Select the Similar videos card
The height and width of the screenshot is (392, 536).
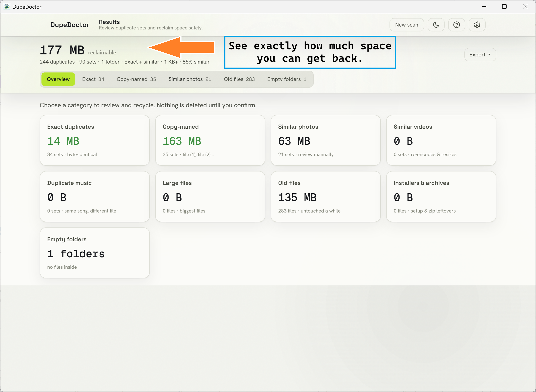tap(441, 140)
